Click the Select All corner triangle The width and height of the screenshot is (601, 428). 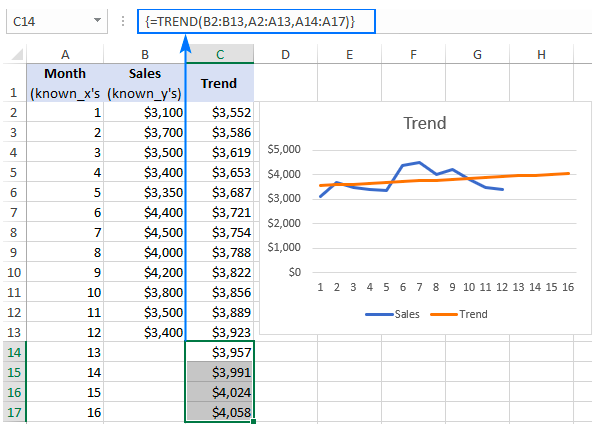pos(17,55)
